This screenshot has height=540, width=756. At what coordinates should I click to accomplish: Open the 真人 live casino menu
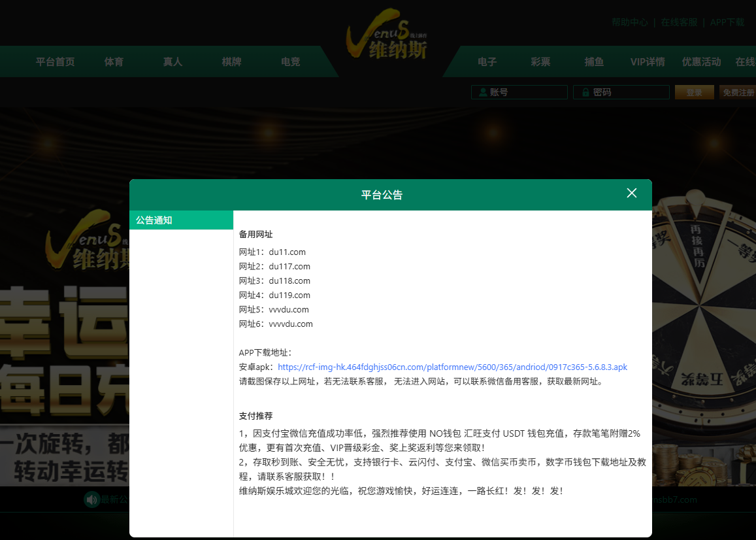tap(172, 61)
